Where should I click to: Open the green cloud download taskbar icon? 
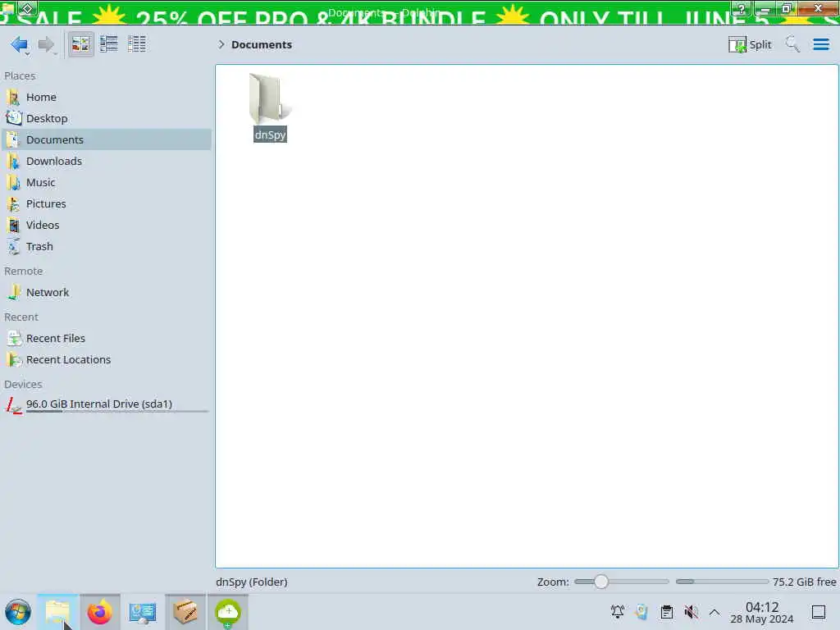[228, 612]
